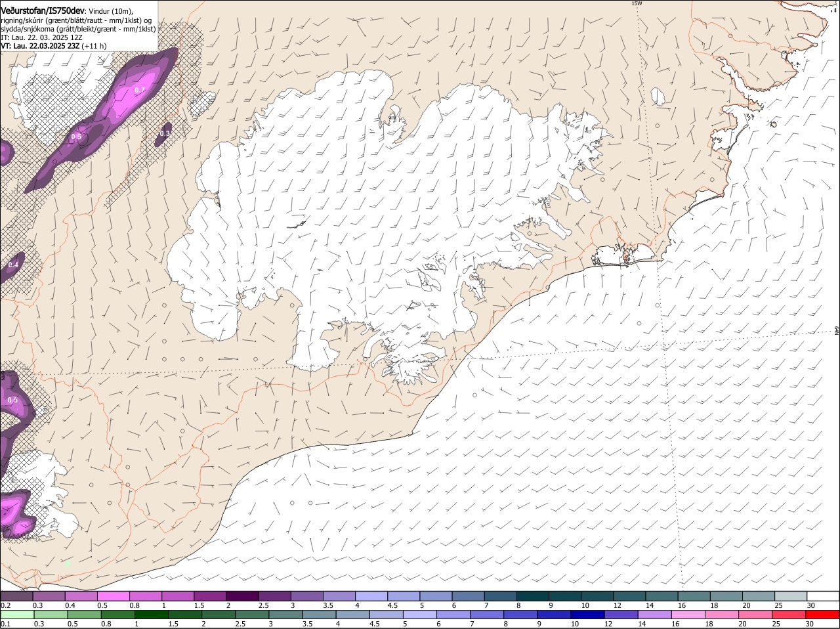Select top legend swatch between 4 and 4.5
840x629 pixels.
(x=371, y=596)
